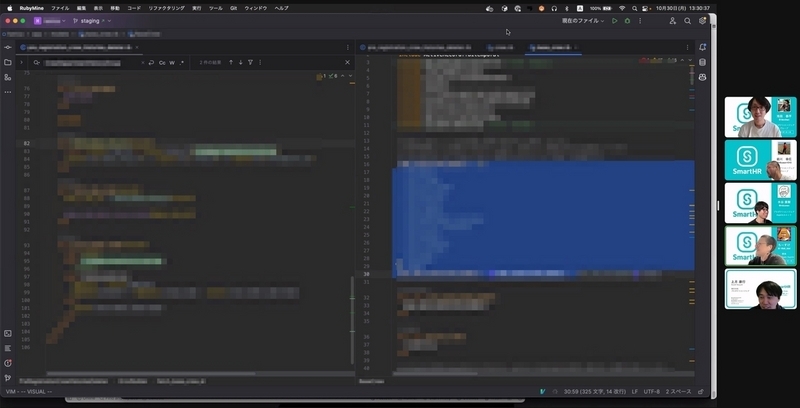Click the left editor vertical scrollbar
The width and height of the screenshot is (800, 408).
coord(352,320)
